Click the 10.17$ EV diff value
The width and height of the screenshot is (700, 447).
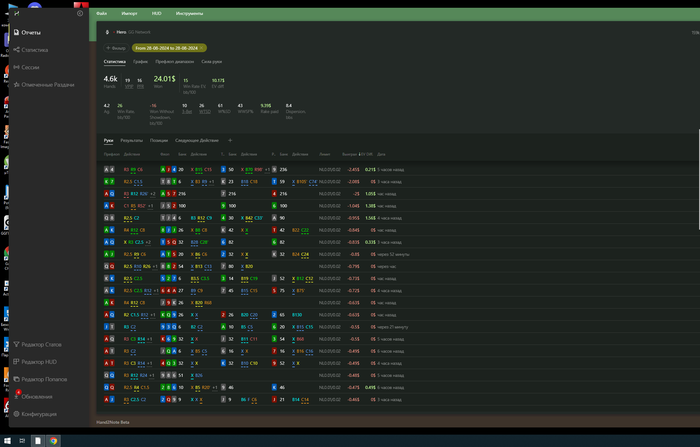[x=218, y=80]
